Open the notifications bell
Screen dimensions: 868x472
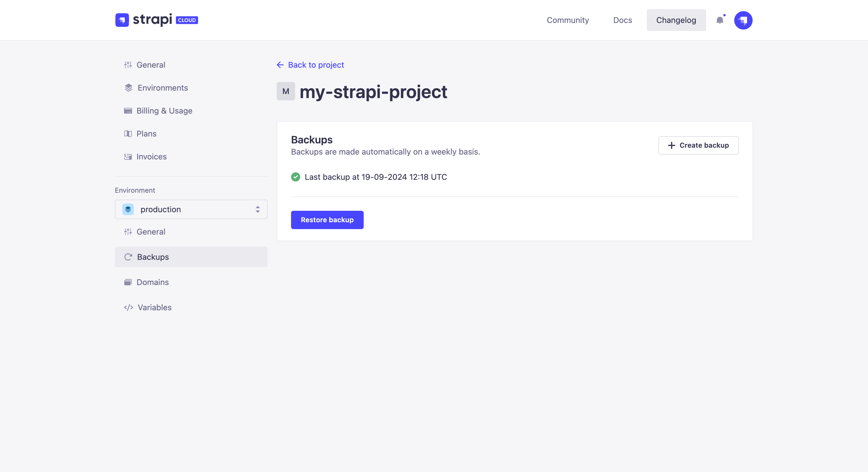719,20
